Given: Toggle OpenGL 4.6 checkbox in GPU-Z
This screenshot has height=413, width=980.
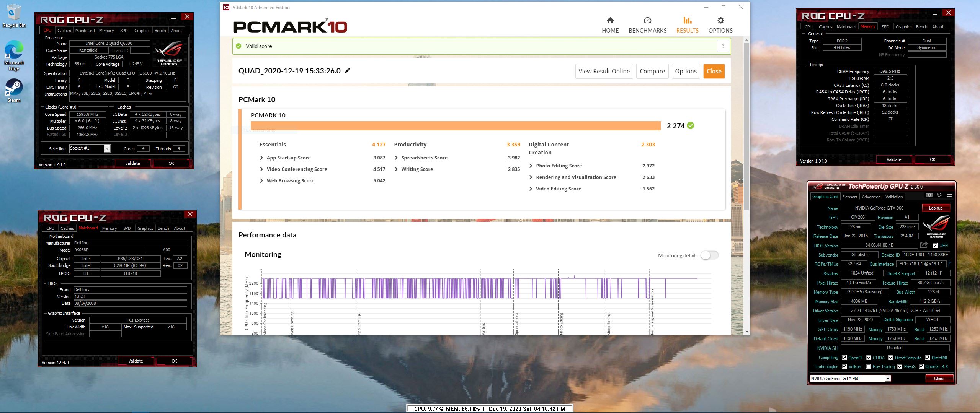Looking at the screenshot, I should [x=921, y=367].
